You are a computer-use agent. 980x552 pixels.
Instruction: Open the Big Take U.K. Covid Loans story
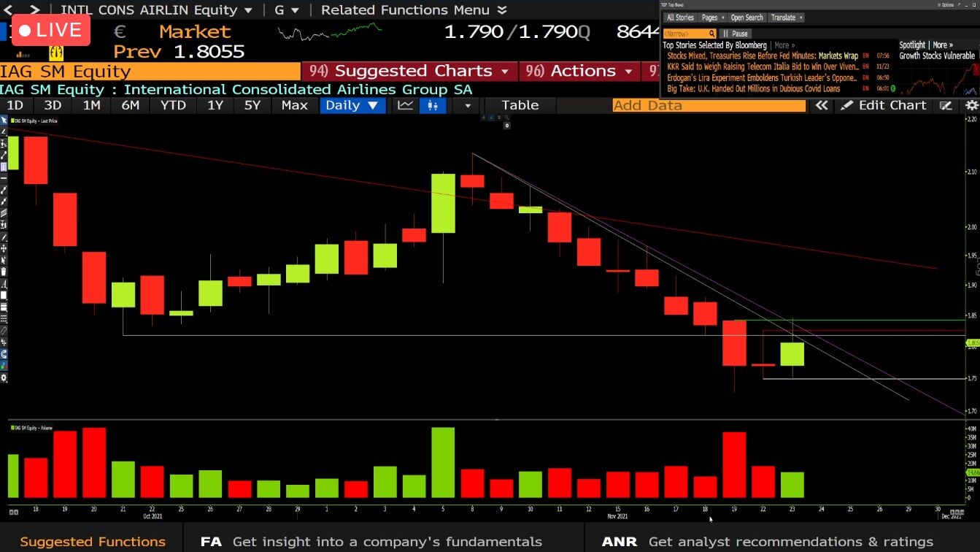754,88
